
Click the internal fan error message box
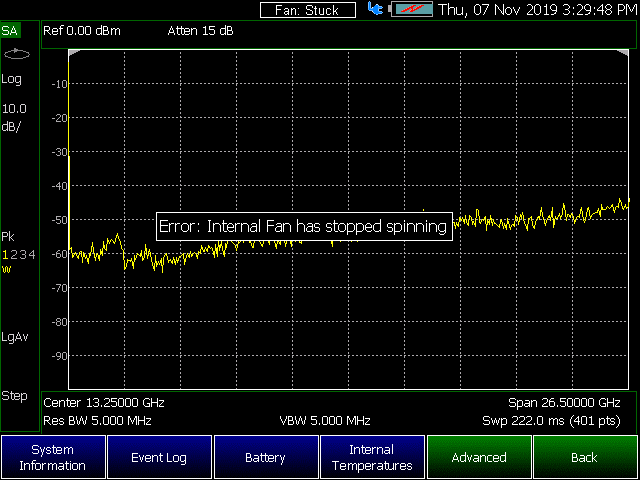304,226
